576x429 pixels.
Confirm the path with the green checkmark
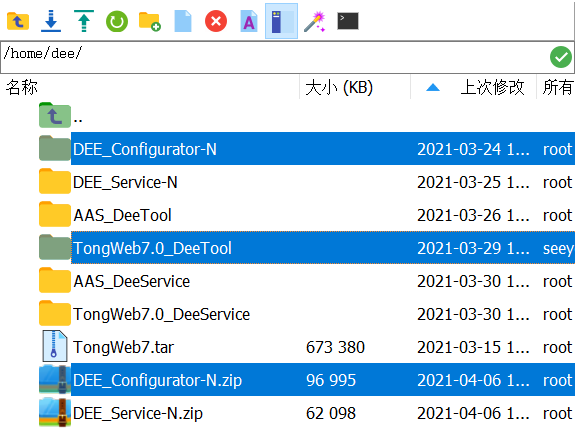click(561, 57)
